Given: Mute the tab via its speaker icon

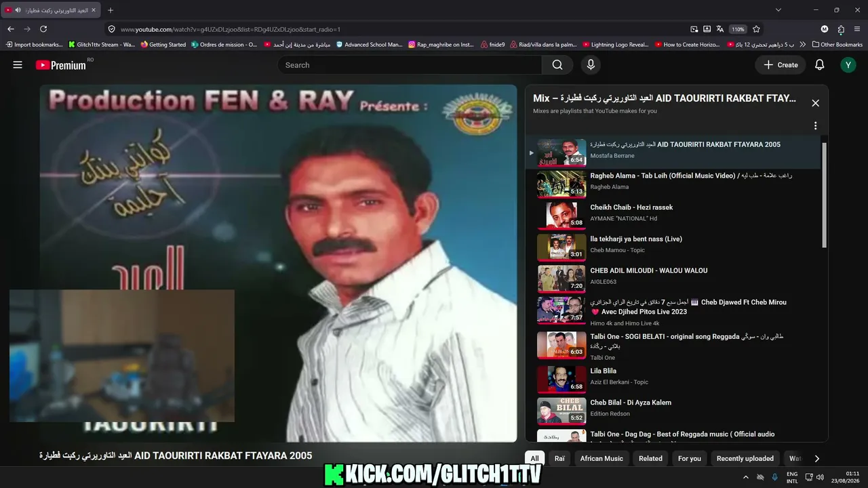Looking at the screenshot, I should click(x=18, y=10).
